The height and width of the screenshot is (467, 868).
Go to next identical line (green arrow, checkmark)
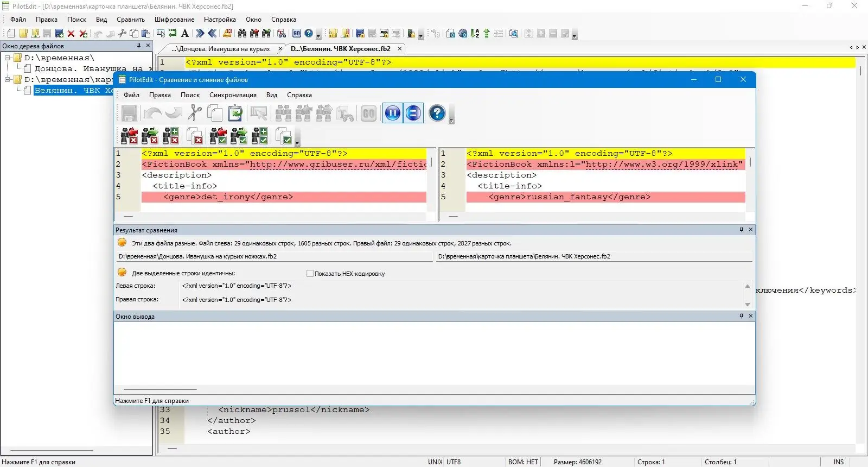[x=239, y=136]
